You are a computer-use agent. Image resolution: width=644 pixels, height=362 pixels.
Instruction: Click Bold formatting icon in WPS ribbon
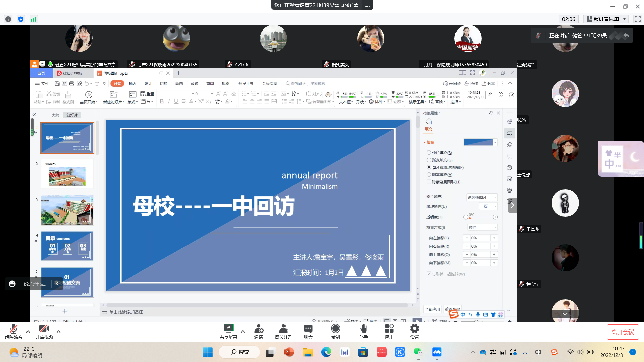(162, 101)
